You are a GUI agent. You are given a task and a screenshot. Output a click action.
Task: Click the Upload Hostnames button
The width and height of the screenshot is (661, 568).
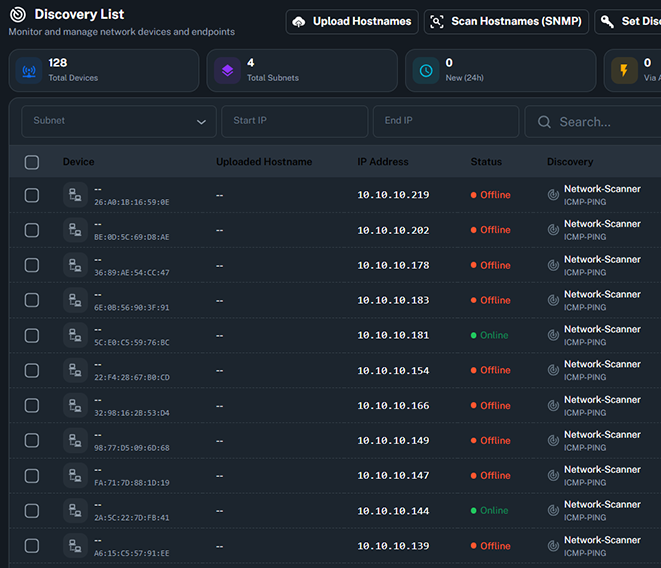pos(352,22)
